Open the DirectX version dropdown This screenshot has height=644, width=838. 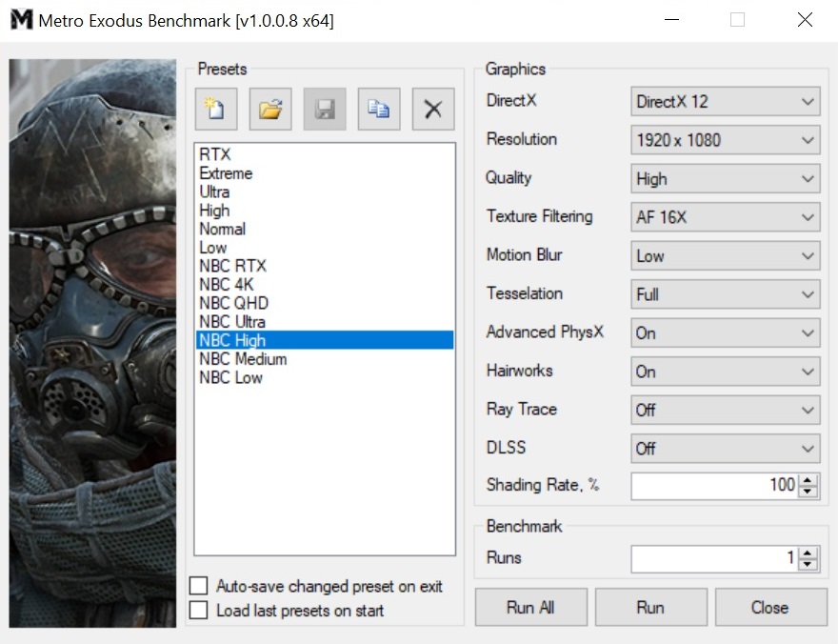[x=726, y=102]
